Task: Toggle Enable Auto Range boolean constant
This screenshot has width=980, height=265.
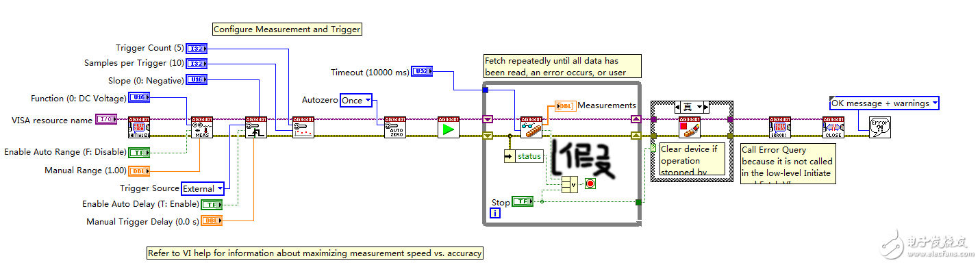Action: click(139, 152)
